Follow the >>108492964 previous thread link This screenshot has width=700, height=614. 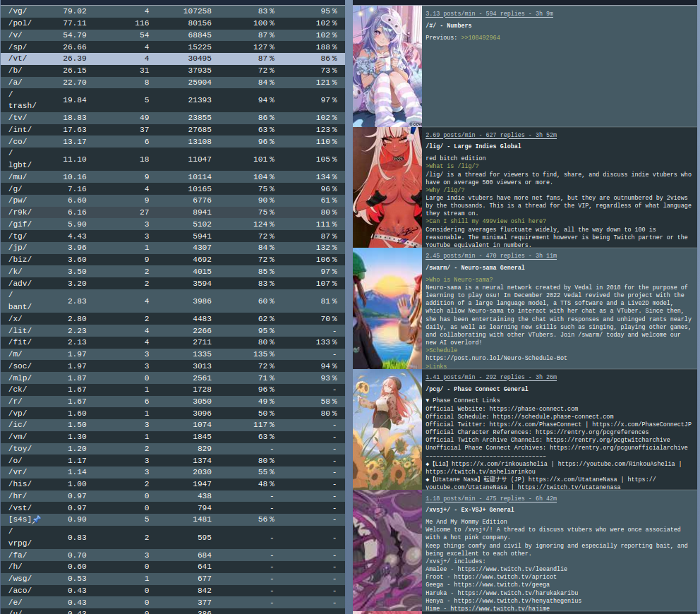pyautogui.click(x=481, y=37)
